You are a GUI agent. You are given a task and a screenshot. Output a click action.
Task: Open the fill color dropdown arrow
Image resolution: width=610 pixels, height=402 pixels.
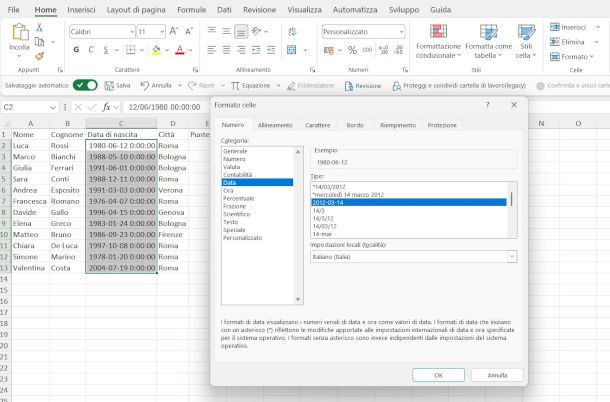point(167,50)
